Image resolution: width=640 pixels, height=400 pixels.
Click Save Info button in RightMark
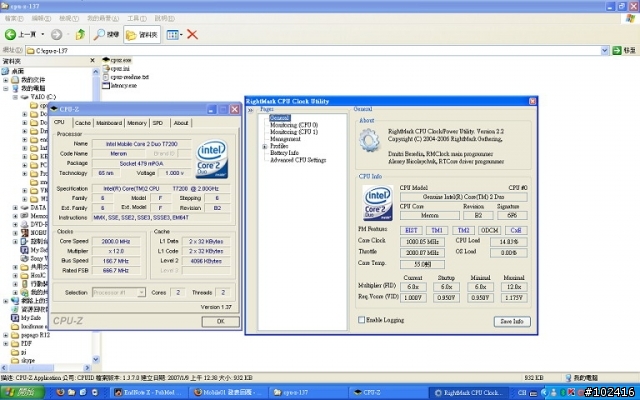pyautogui.click(x=511, y=321)
